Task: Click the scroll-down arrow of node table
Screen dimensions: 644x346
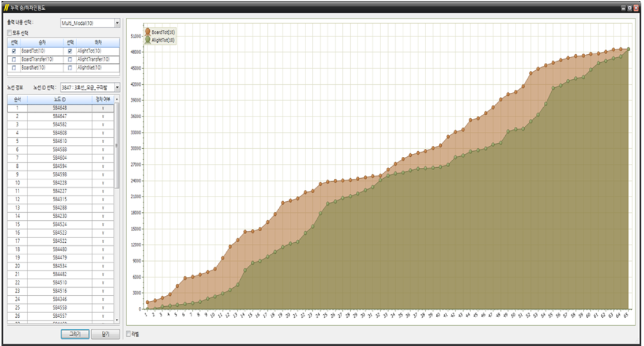Action: (117, 319)
